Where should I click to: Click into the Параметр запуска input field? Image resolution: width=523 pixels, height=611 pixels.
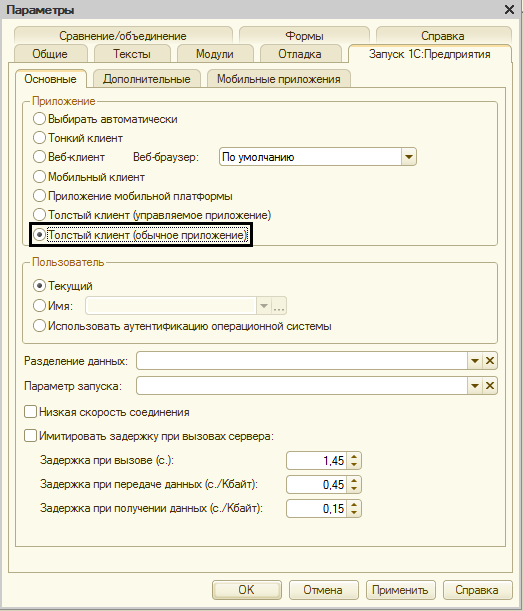tap(302, 386)
